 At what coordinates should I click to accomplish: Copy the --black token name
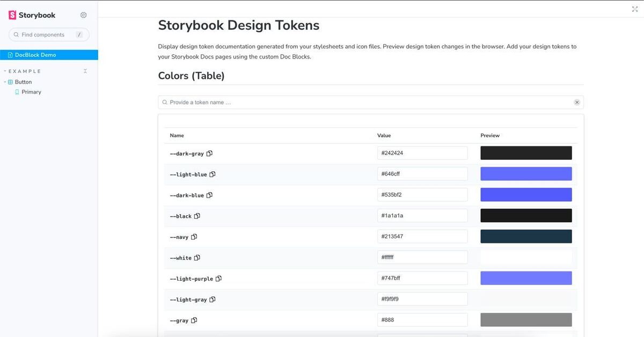point(197,216)
